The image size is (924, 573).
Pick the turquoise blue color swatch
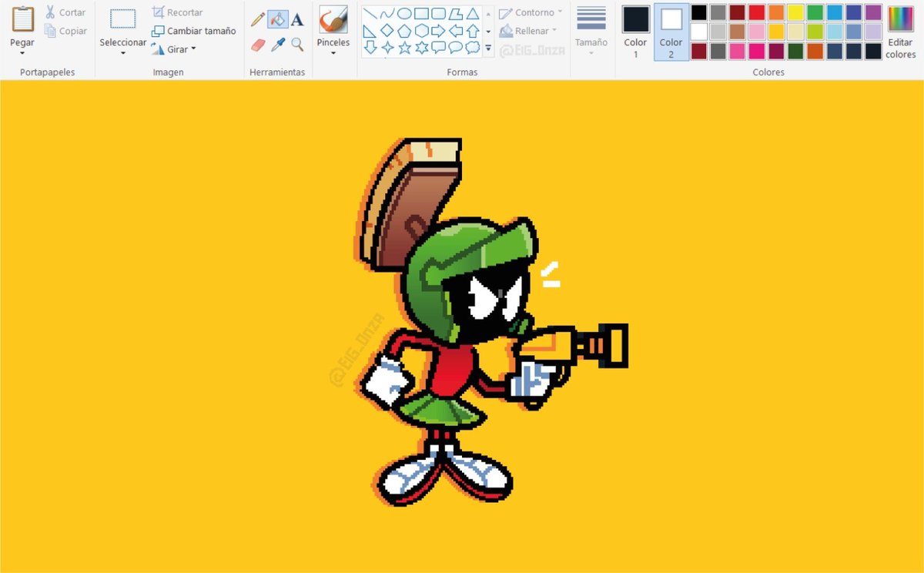tap(835, 12)
